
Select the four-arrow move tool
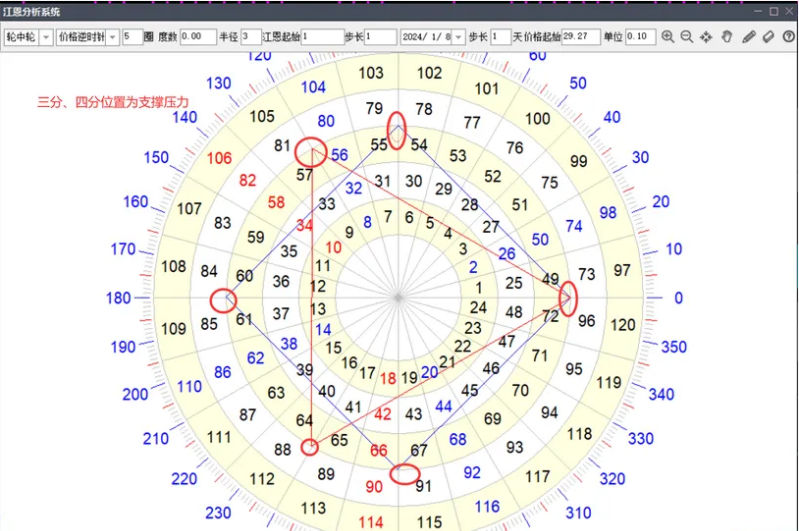coord(706,37)
